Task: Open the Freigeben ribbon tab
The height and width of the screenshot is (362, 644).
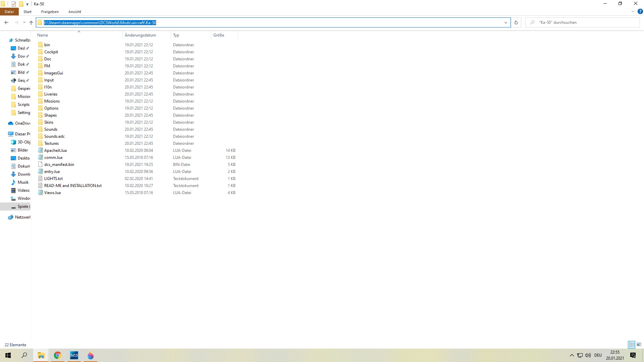Action: [x=50, y=12]
